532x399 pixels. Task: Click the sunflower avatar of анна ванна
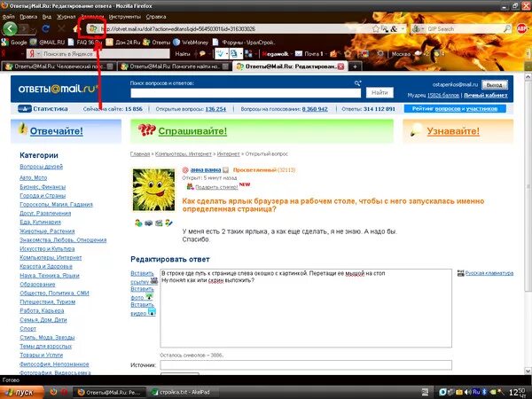pos(153,190)
